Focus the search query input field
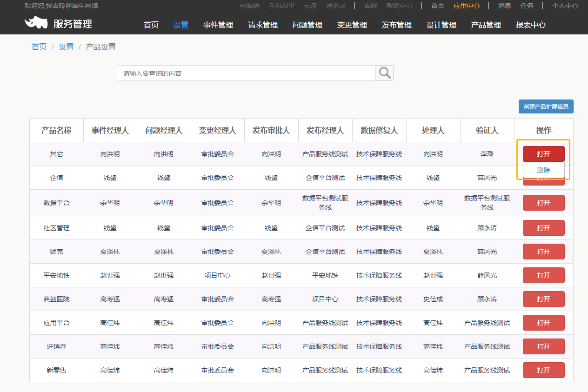This screenshot has height=392, width=588. (246, 73)
